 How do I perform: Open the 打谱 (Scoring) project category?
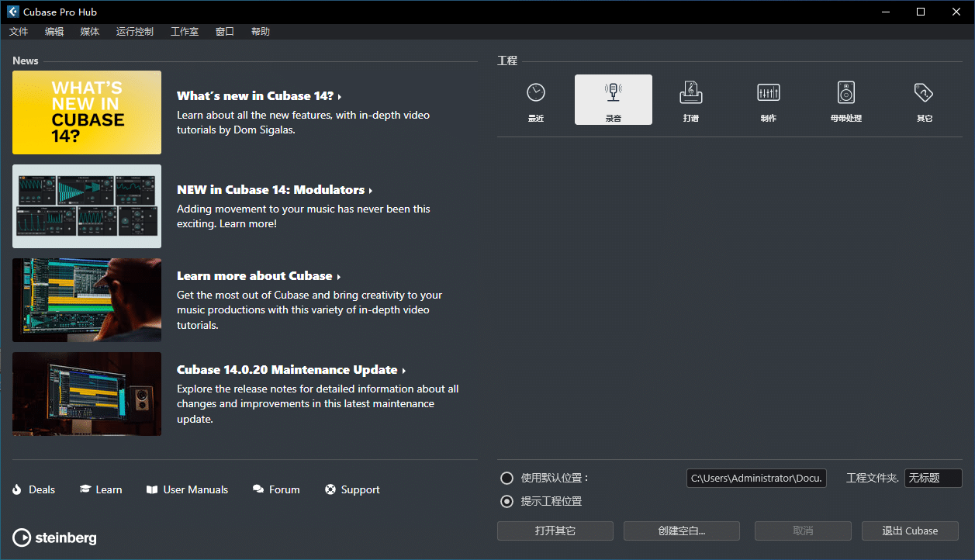coord(690,93)
